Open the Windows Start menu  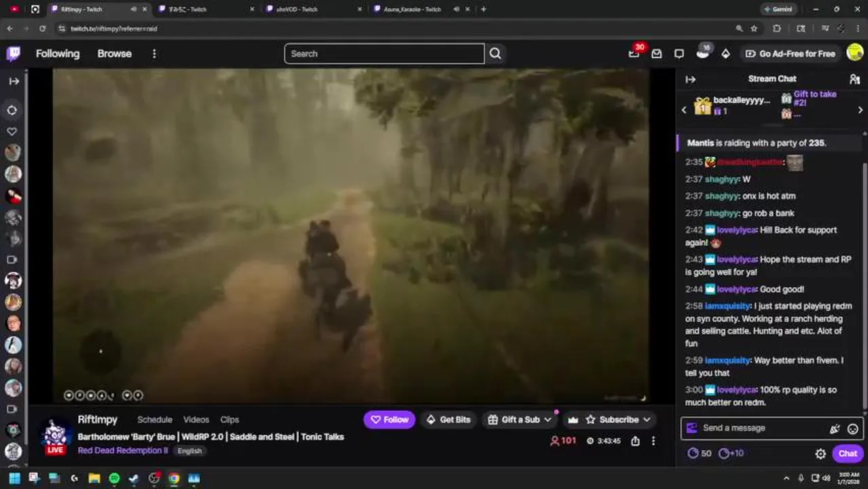[14, 478]
